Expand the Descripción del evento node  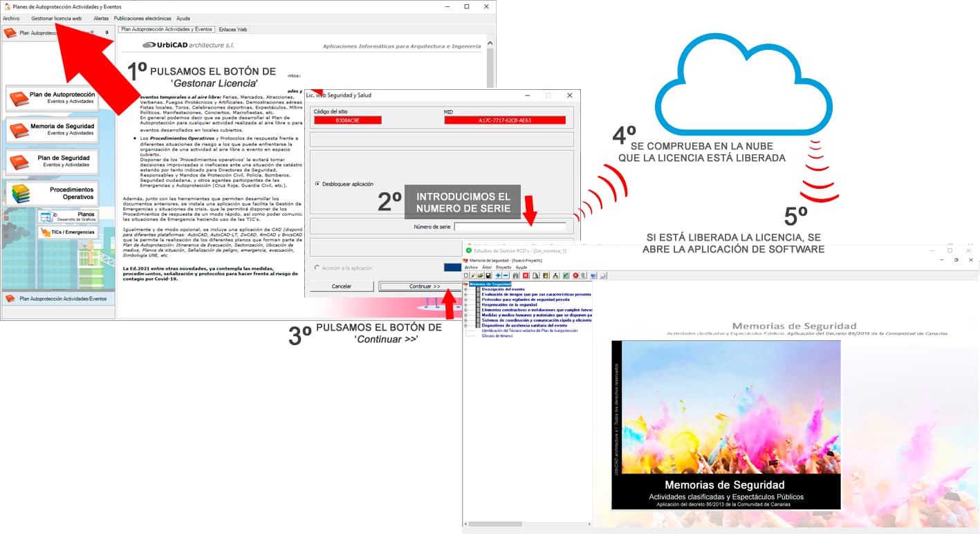465,289
